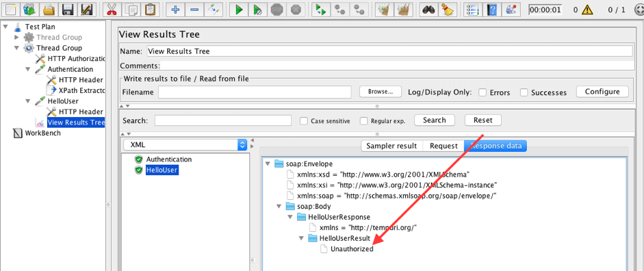Switch to the Request tab
This screenshot has width=644, height=271.
443,146
